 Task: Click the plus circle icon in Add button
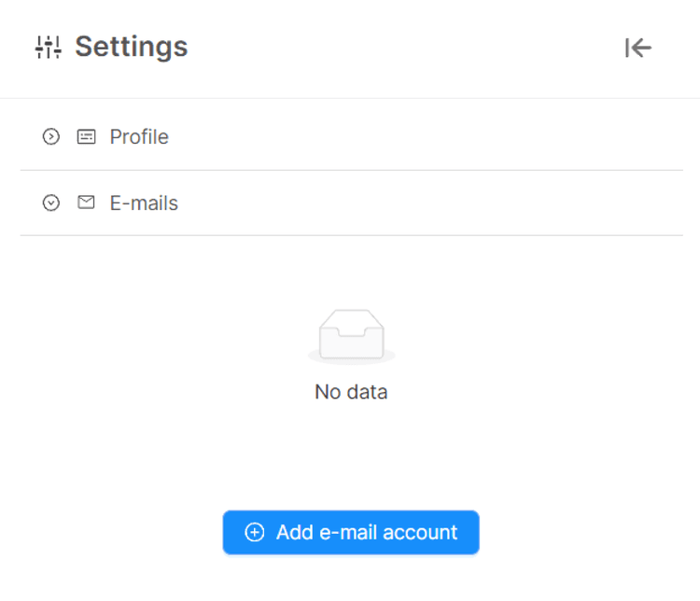(254, 533)
